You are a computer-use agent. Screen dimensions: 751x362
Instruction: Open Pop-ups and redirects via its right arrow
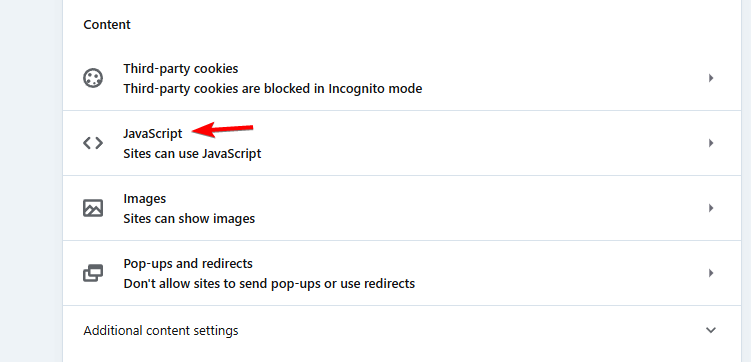tap(711, 273)
